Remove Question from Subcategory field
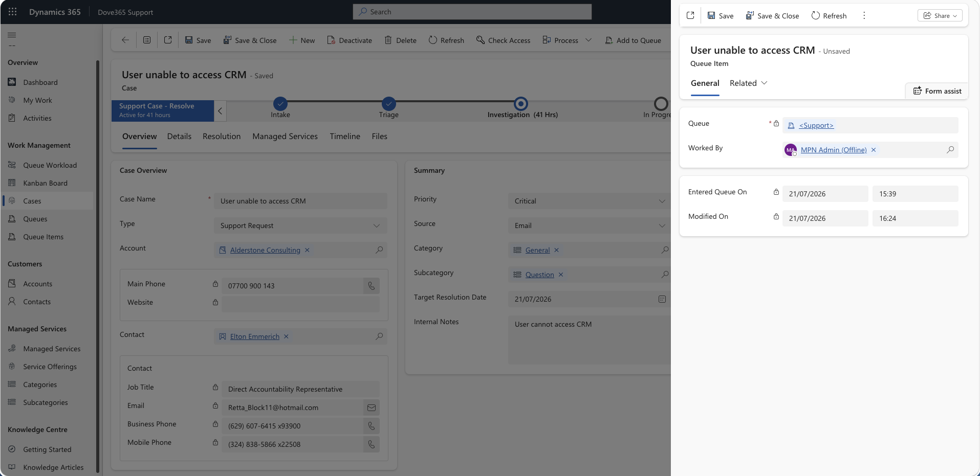The height and width of the screenshot is (476, 980). 560,275
